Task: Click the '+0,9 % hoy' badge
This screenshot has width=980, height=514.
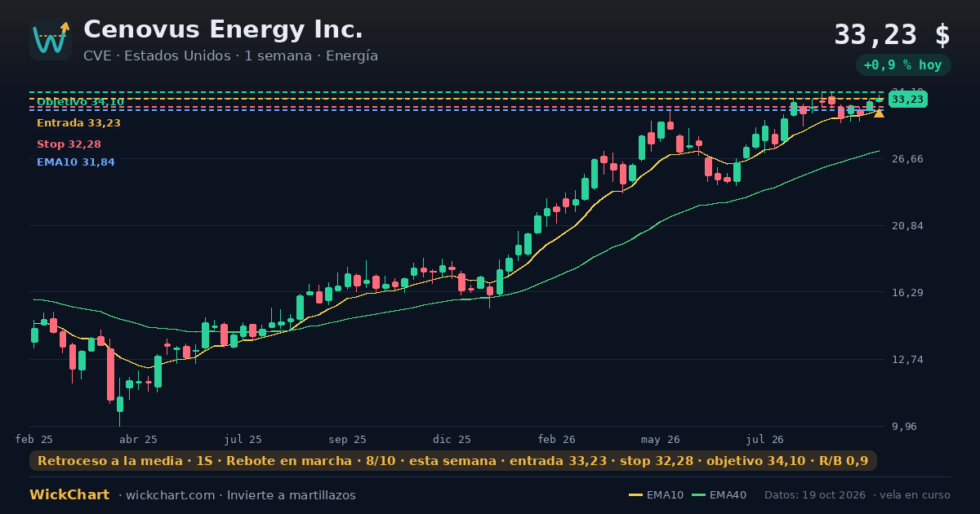Action: [x=903, y=65]
